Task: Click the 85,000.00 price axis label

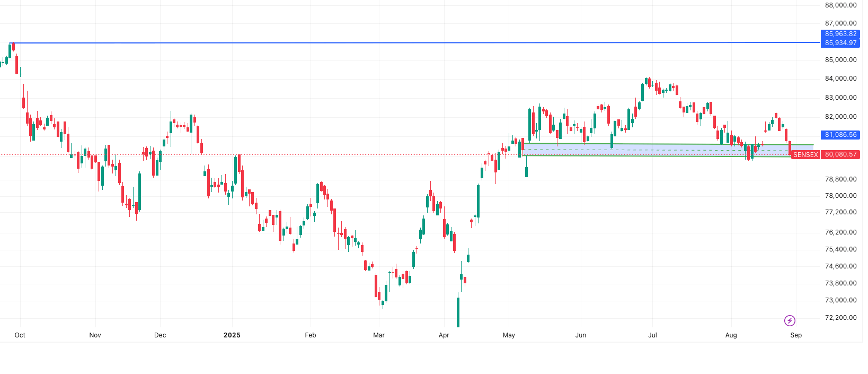Action: pos(840,60)
